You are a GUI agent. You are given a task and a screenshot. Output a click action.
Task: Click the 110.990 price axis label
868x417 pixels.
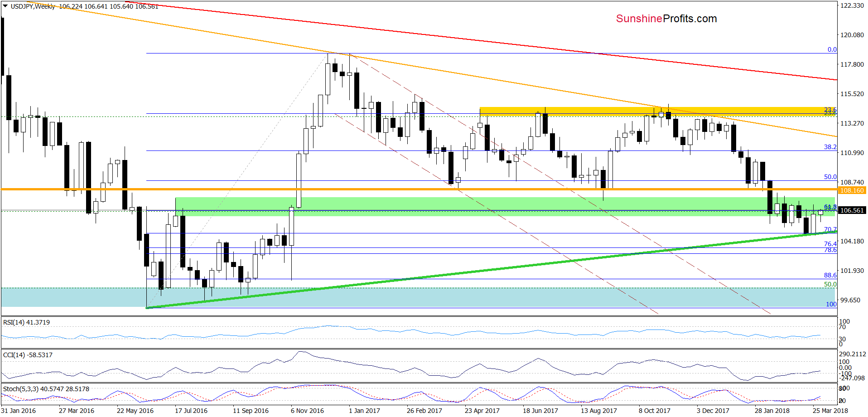click(852, 153)
